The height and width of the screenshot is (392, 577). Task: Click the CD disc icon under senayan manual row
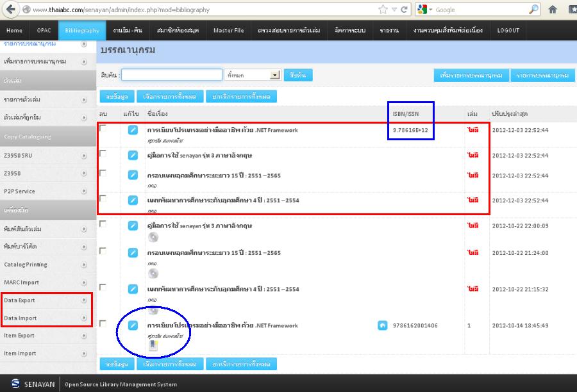click(153, 237)
